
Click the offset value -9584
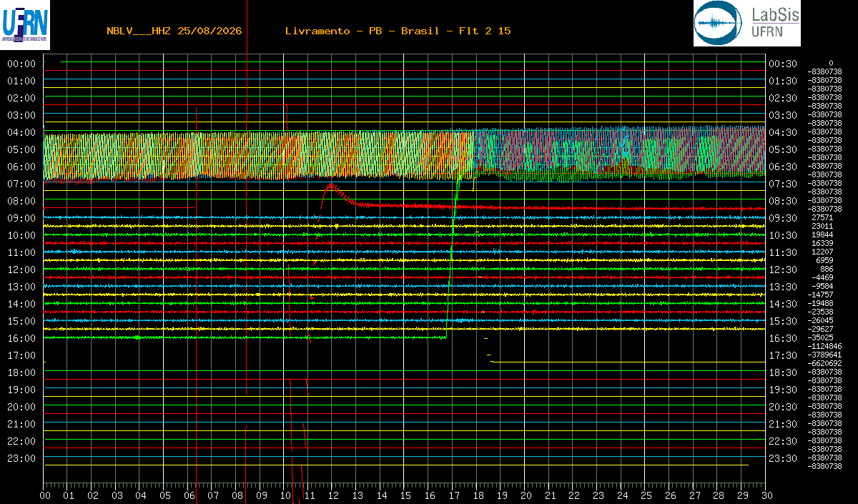click(x=823, y=286)
